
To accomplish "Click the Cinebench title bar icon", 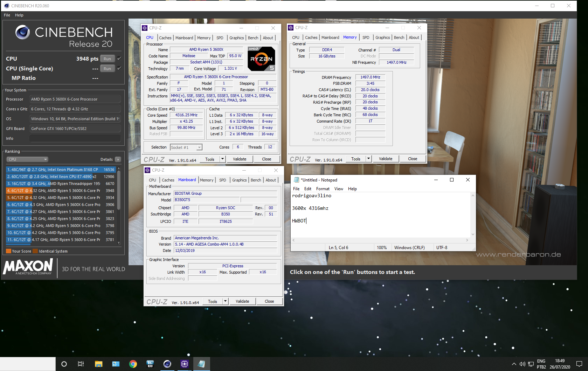I will [x=6, y=6].
